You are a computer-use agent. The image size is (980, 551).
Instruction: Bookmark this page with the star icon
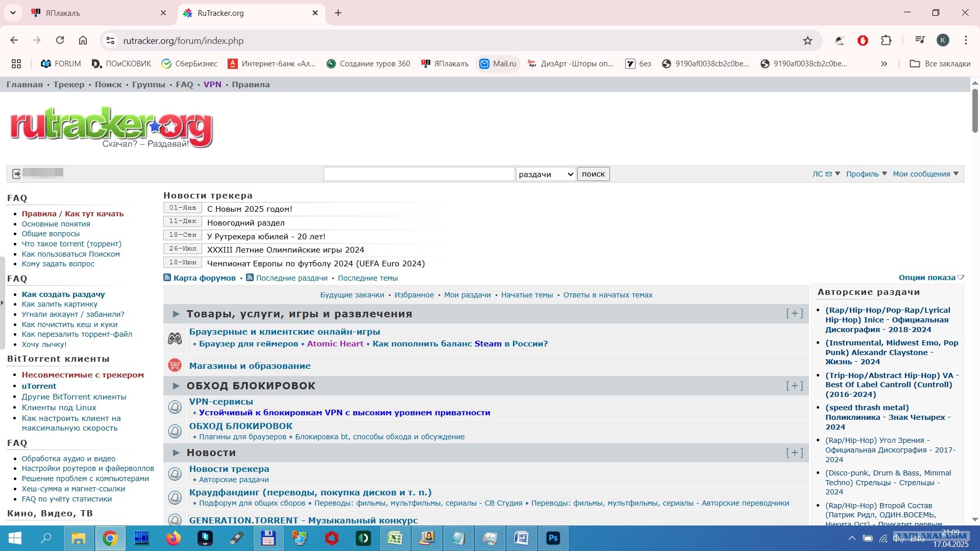coord(807,40)
